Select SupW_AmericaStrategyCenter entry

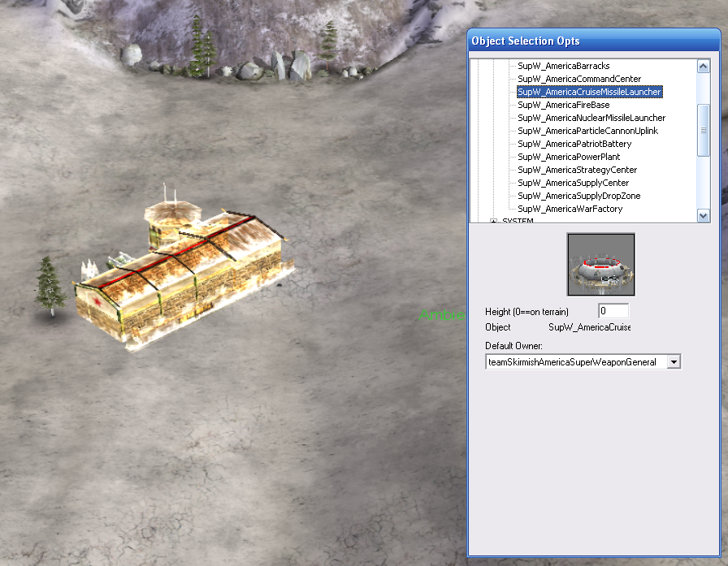coord(577,170)
